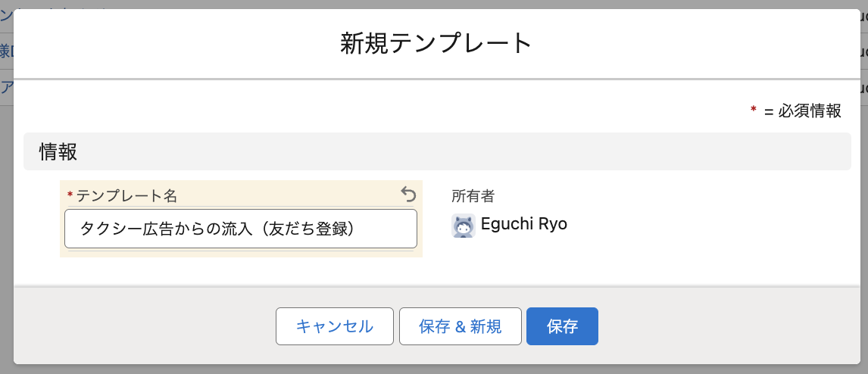The image size is (868, 374).
Task: Click the red asterisk before テンプレート名 label
Action: pyautogui.click(x=70, y=196)
